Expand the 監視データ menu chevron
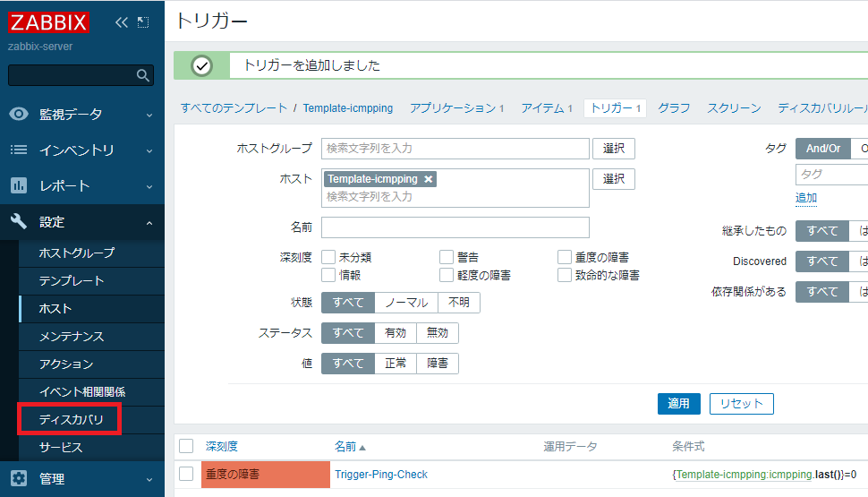This screenshot has height=497, width=868. (149, 115)
